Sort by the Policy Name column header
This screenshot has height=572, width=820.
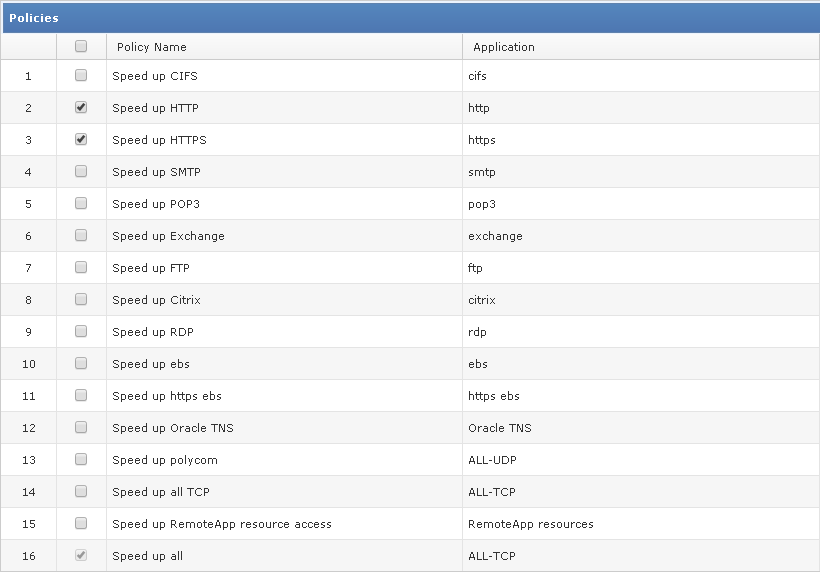[x=152, y=47]
